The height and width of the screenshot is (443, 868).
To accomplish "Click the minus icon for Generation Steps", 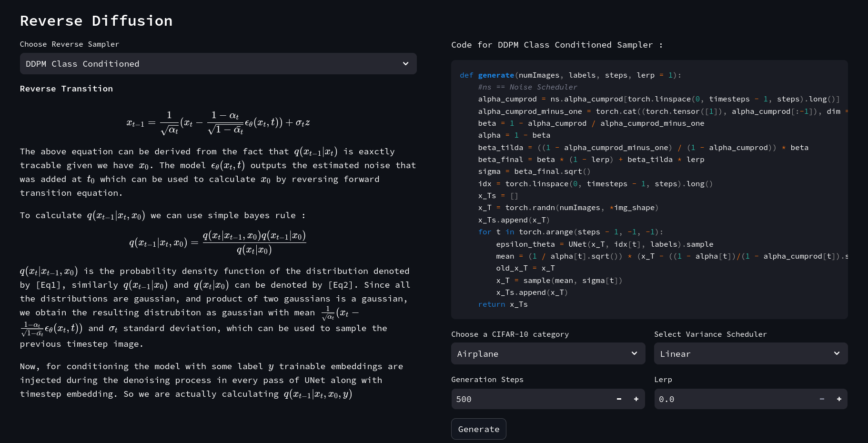I will click(619, 399).
